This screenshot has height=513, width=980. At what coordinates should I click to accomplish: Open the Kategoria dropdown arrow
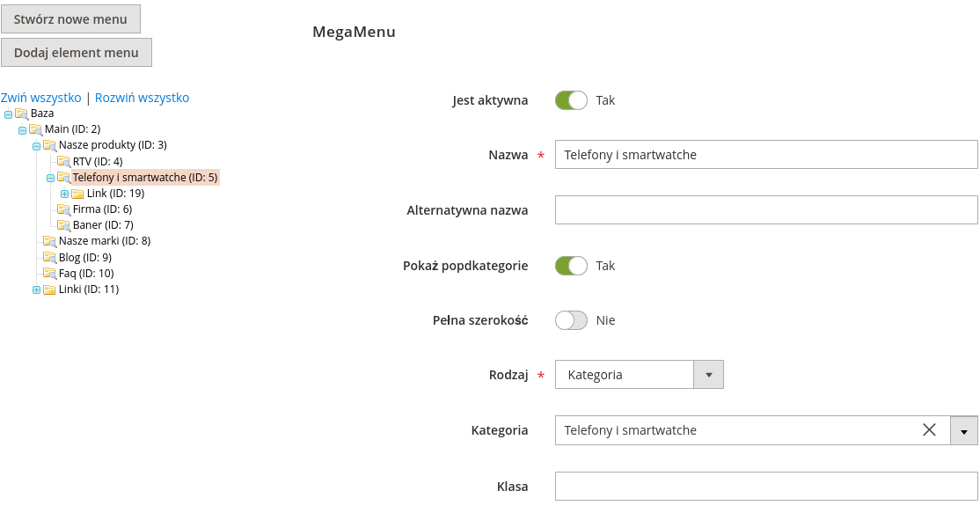(x=964, y=431)
